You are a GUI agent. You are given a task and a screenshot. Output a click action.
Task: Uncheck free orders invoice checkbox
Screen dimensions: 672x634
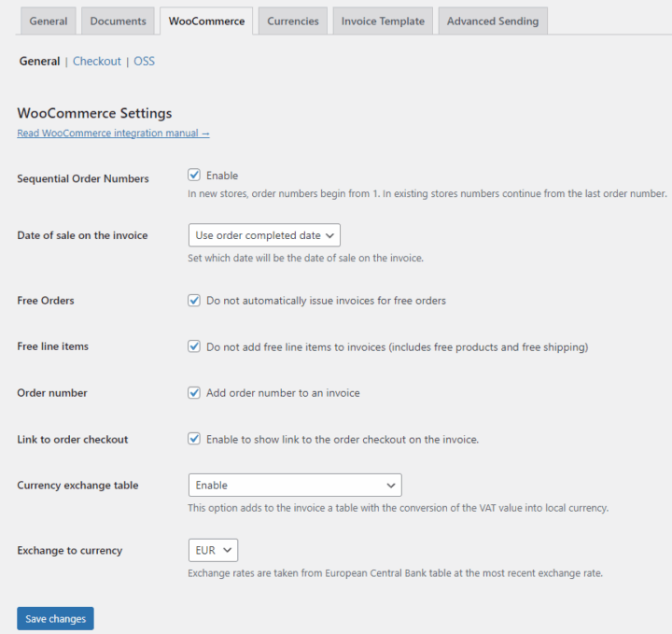point(194,301)
